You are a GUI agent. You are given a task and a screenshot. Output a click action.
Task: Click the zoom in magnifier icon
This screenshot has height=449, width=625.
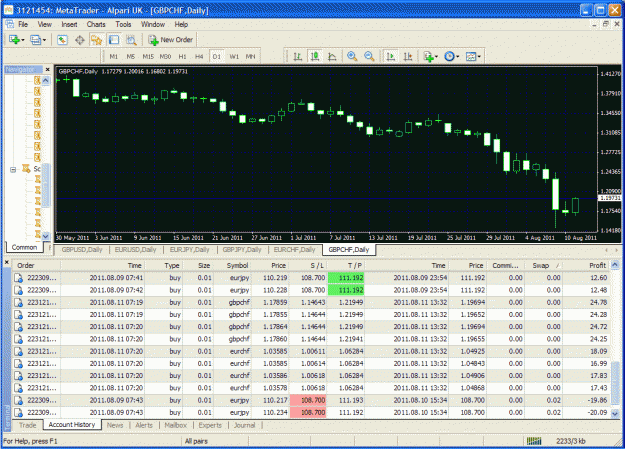pos(352,57)
